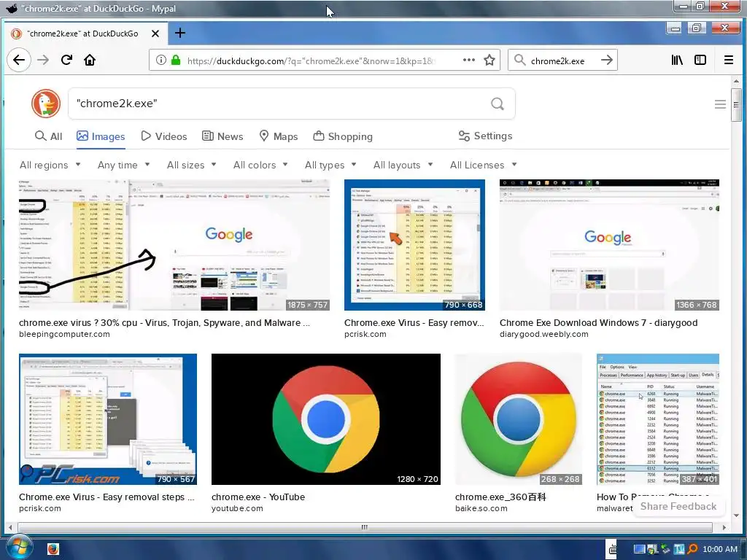Click the magnifier icon in browser search bar
Image resolution: width=747 pixels, height=560 pixels.
[x=519, y=60]
